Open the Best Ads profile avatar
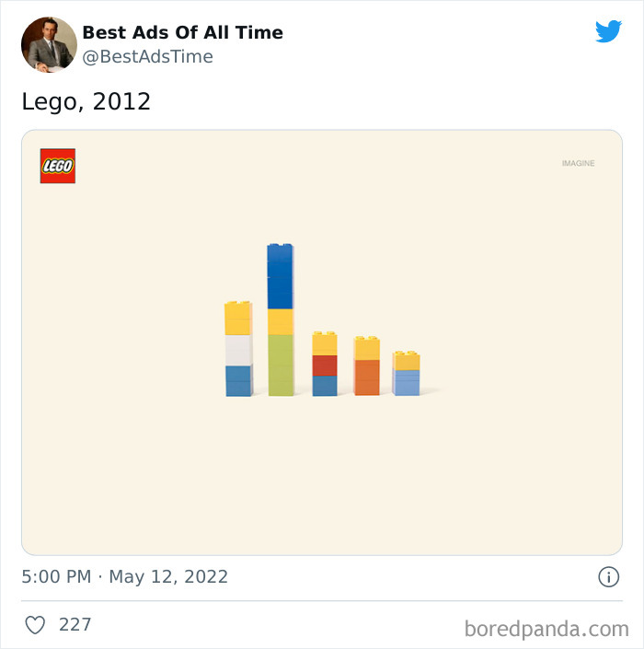The image size is (644, 649). [x=49, y=43]
